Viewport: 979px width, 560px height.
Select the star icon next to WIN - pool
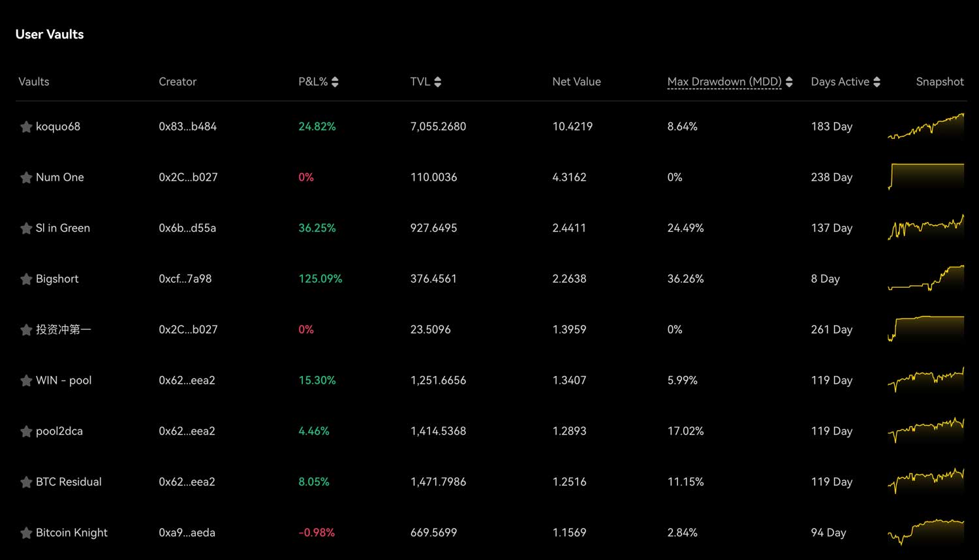(26, 381)
